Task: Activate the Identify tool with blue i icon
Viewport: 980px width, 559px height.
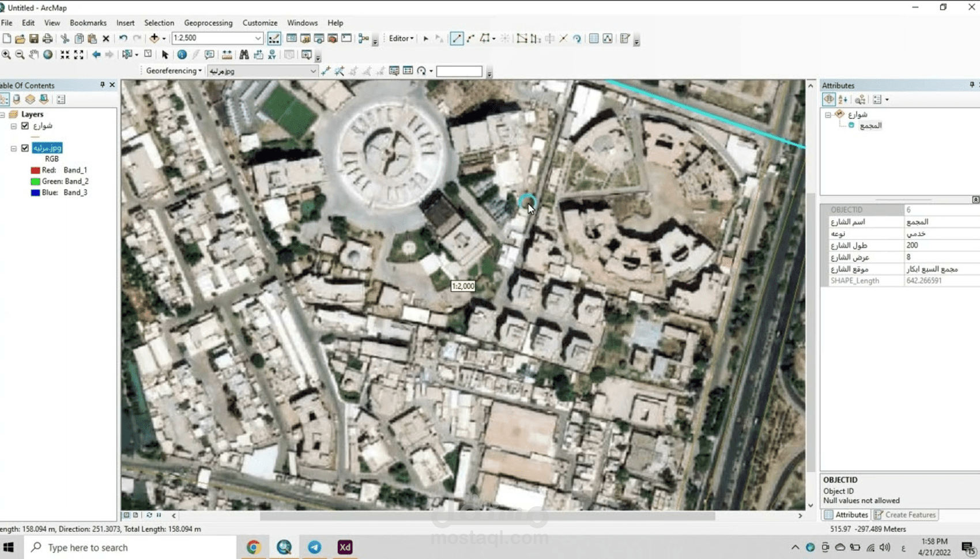Action: 182,55
